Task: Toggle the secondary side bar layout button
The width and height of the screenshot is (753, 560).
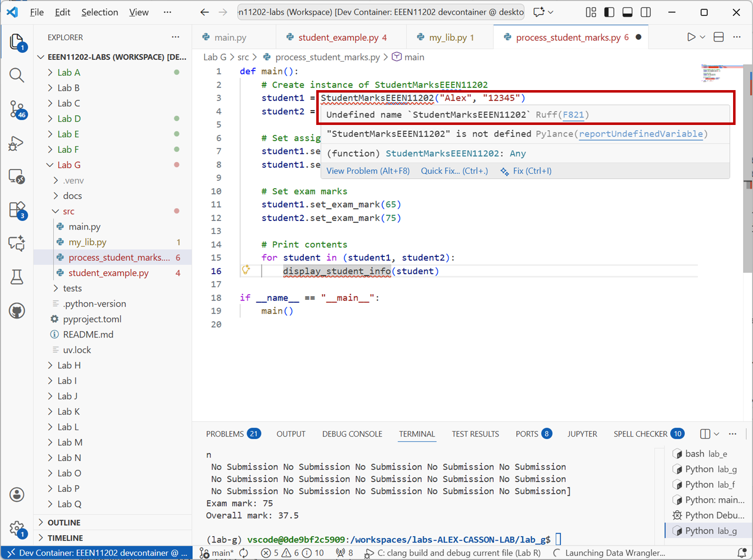Action: pyautogui.click(x=646, y=12)
